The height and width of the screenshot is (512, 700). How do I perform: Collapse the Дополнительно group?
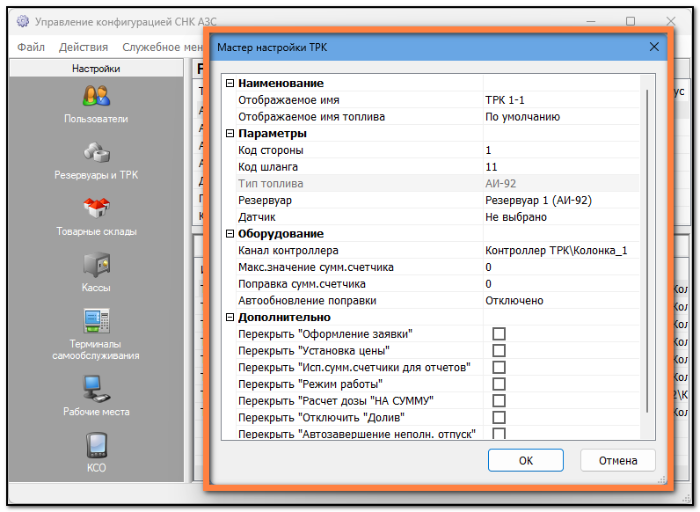tap(230, 317)
